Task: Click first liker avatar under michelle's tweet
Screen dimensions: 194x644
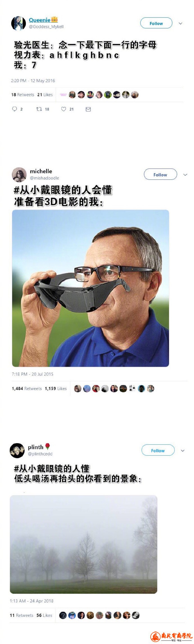Action: [x=78, y=389]
